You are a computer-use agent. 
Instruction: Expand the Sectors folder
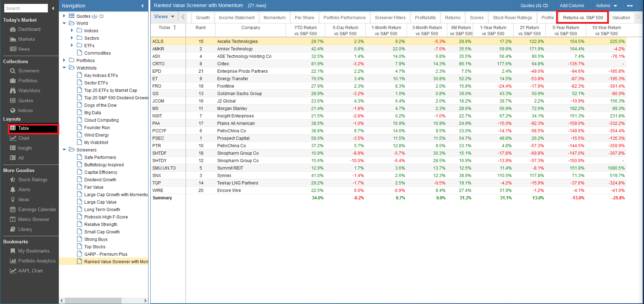pos(72,38)
